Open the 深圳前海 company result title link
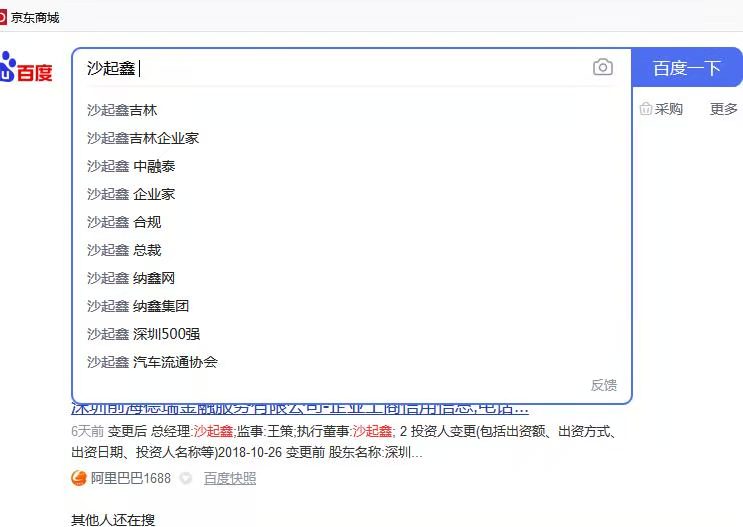The width and height of the screenshot is (743, 527). click(300, 409)
